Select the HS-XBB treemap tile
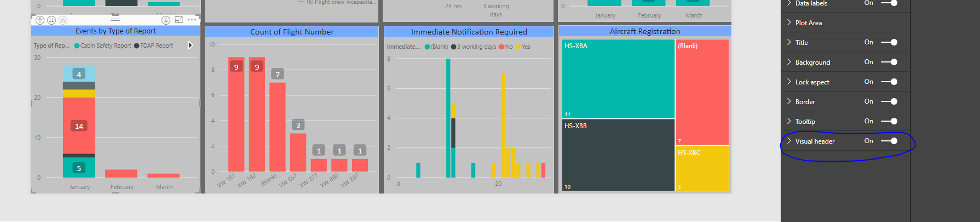This screenshot has width=980, height=222. [618, 155]
